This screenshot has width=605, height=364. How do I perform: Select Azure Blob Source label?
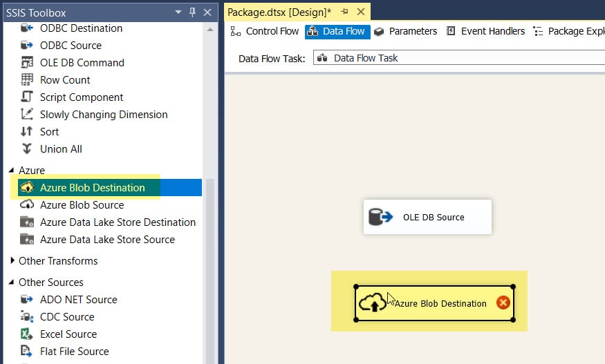coord(82,204)
